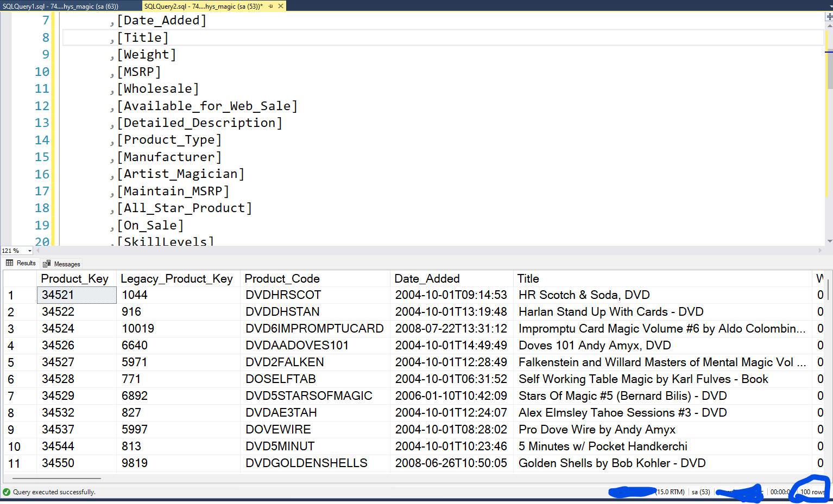Select the cell DOSELFTAB
Screen dimensions: 833x504
coord(315,379)
